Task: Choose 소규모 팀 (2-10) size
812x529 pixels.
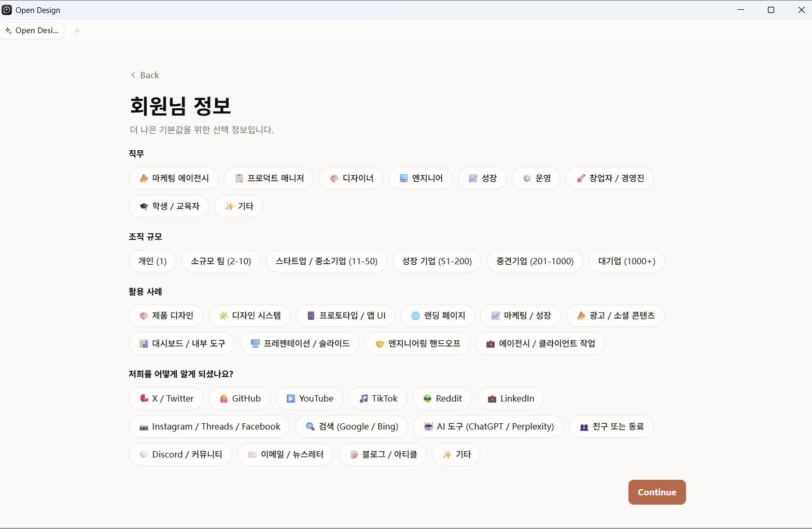Action: (221, 261)
